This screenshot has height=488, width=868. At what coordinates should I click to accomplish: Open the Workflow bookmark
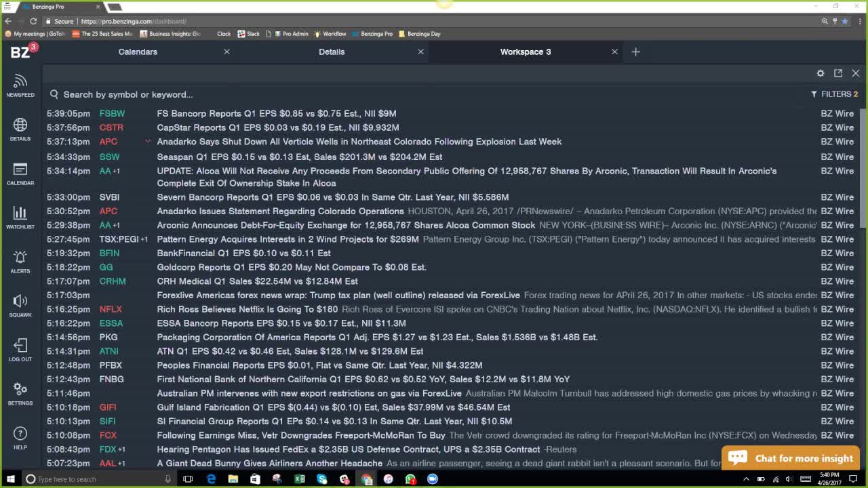pos(330,34)
